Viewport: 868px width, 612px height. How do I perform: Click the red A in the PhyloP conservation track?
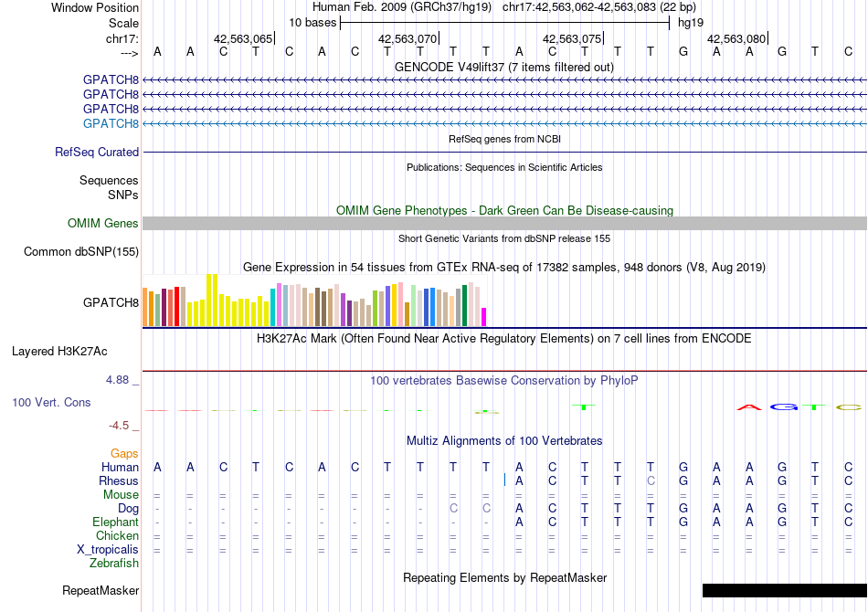coord(748,407)
